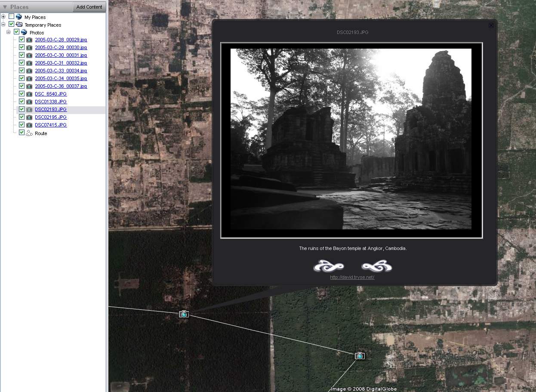
Task: Expand the My Places tree node
Action: click(x=3, y=17)
